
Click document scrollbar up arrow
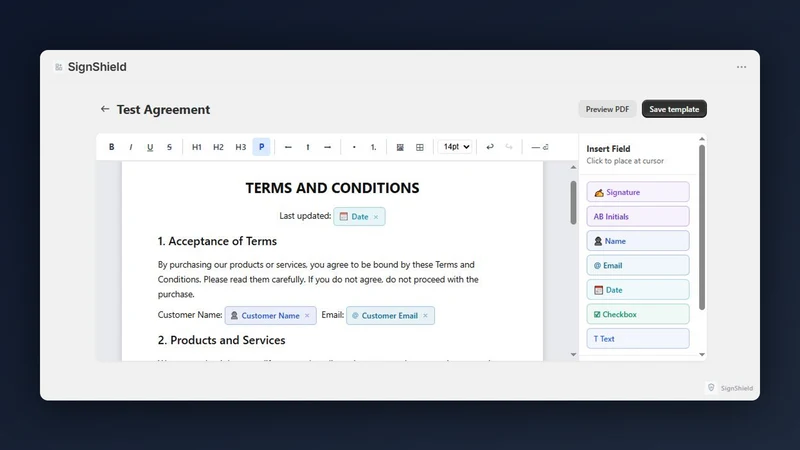coord(573,167)
